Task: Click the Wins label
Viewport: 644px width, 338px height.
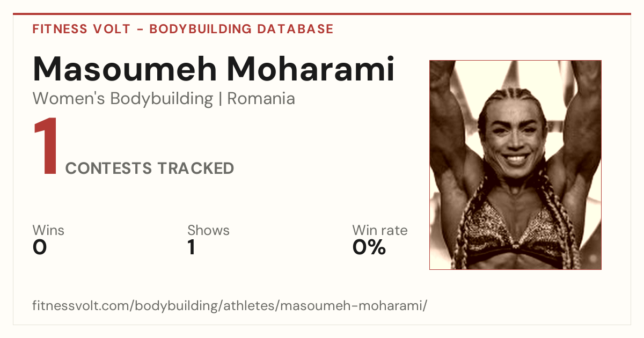Action: pyautogui.click(x=48, y=231)
